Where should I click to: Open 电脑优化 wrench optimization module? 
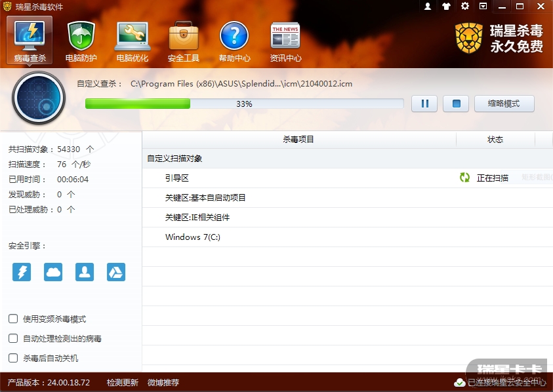click(x=133, y=41)
